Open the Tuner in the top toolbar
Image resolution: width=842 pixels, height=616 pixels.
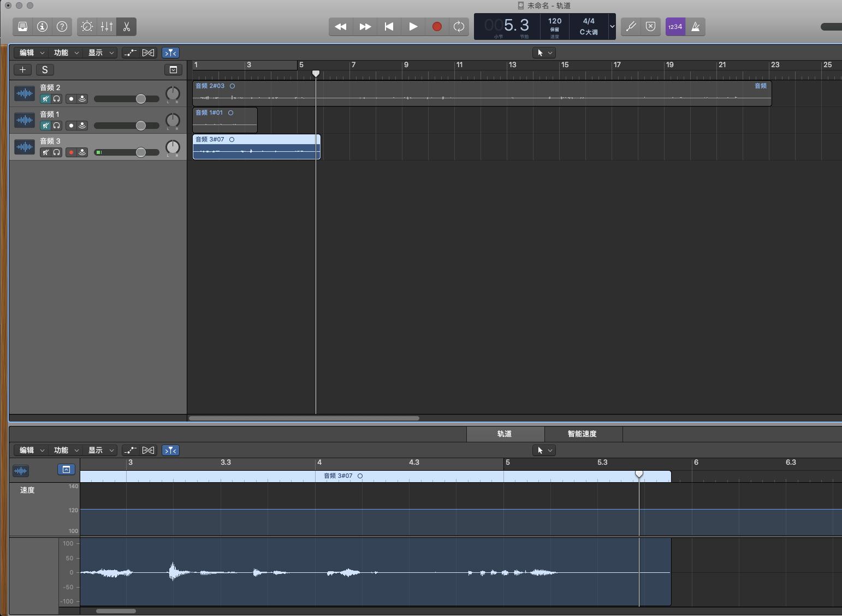[x=631, y=26]
